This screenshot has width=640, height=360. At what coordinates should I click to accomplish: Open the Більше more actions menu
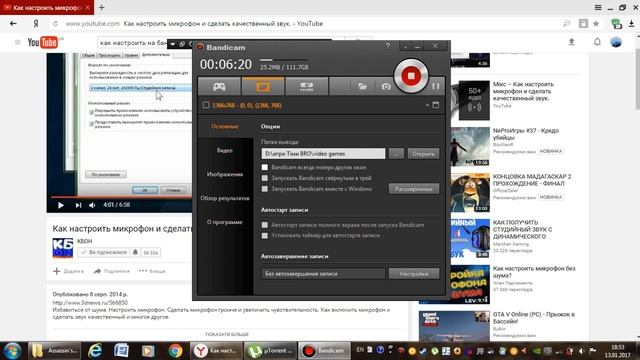tap(152, 271)
